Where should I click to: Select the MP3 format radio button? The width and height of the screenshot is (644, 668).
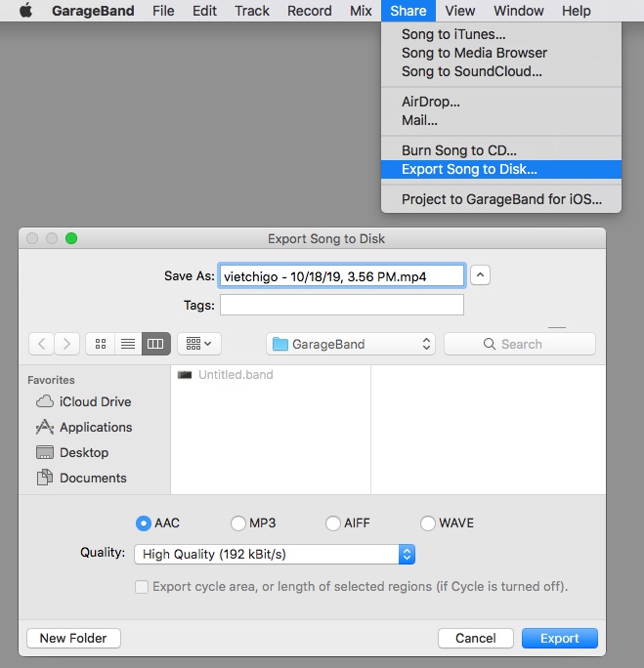pyautogui.click(x=238, y=523)
